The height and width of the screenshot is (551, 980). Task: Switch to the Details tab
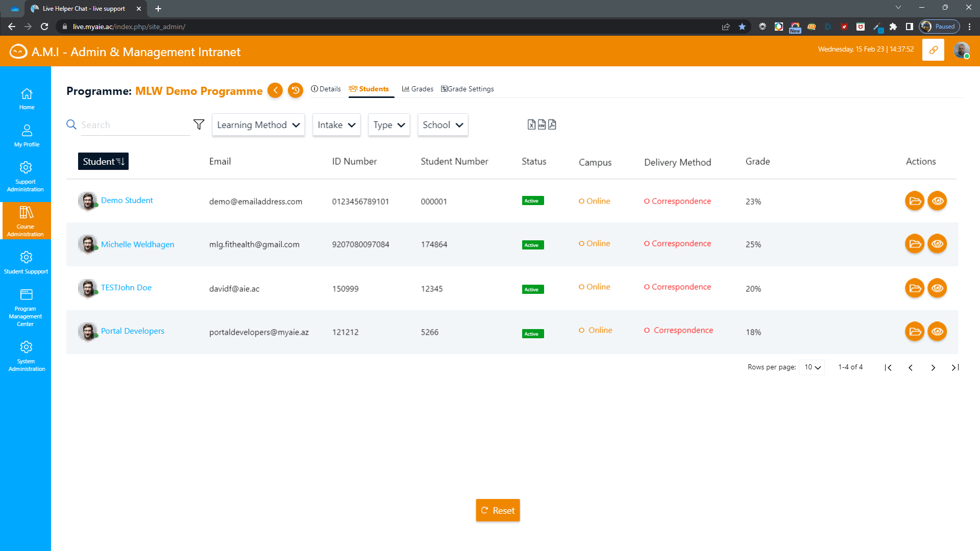pyautogui.click(x=326, y=89)
